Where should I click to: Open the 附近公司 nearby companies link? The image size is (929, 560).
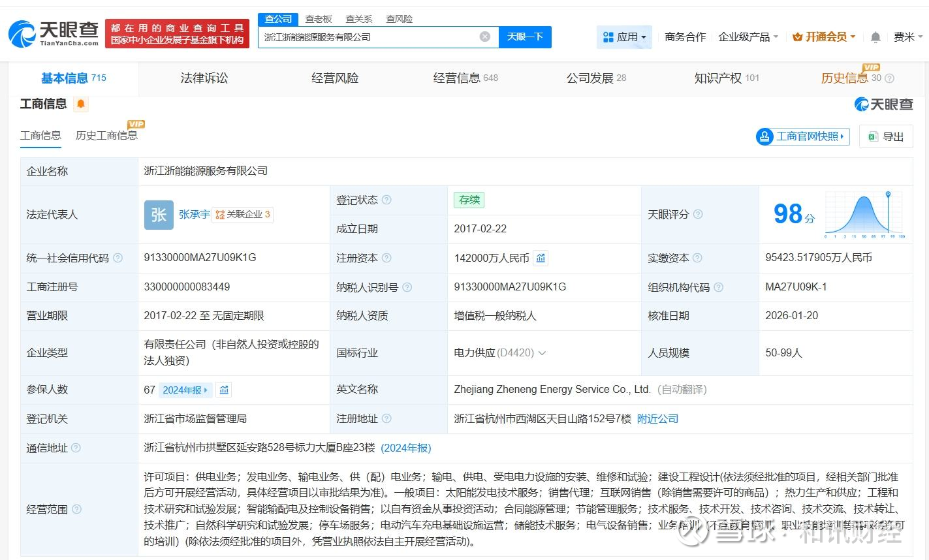click(657, 419)
